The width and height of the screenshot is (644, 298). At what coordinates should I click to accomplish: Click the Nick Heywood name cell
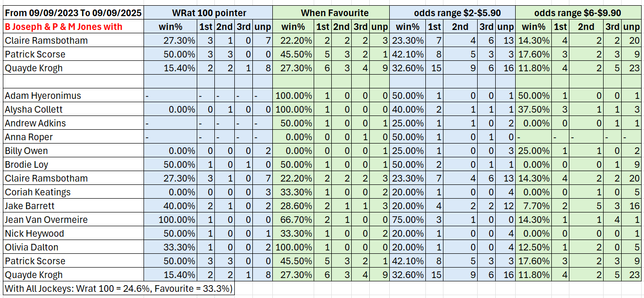(73, 233)
